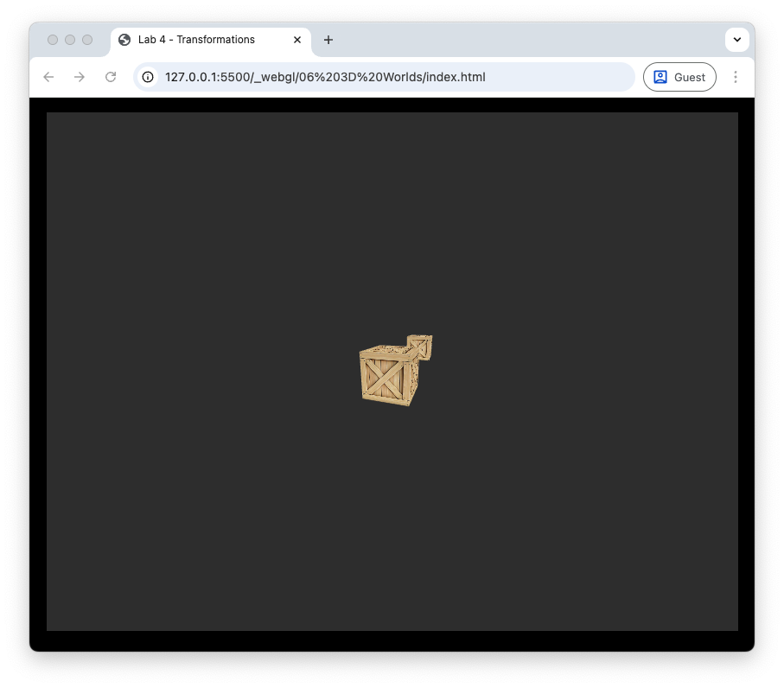Open the Chrome three-dot menu
Image resolution: width=784 pixels, height=688 pixels.
736,77
